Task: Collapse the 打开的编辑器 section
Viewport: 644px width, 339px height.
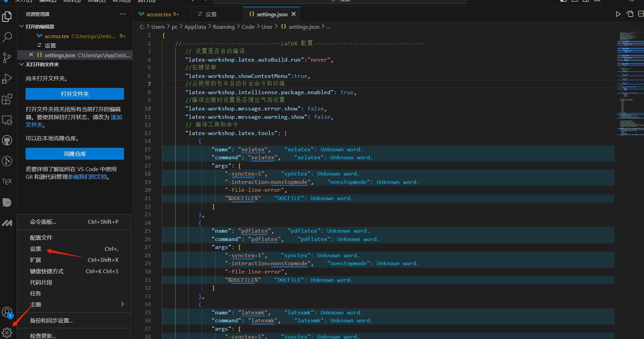Action: point(21,26)
